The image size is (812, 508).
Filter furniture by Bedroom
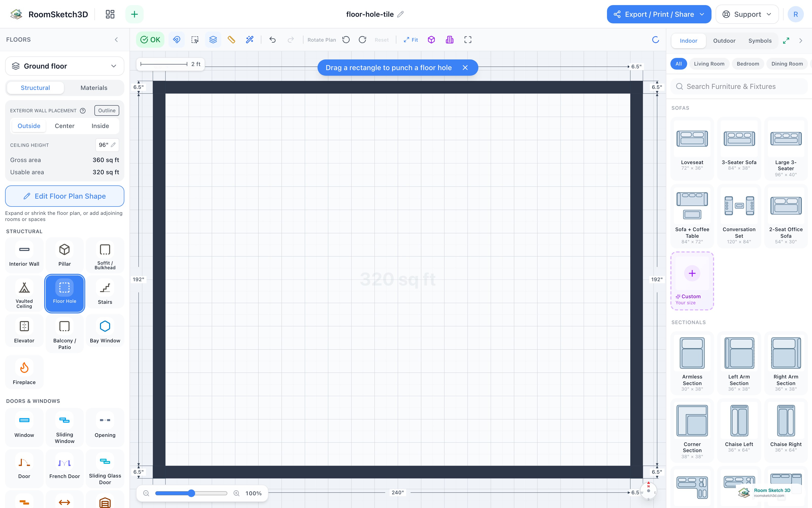(748, 64)
